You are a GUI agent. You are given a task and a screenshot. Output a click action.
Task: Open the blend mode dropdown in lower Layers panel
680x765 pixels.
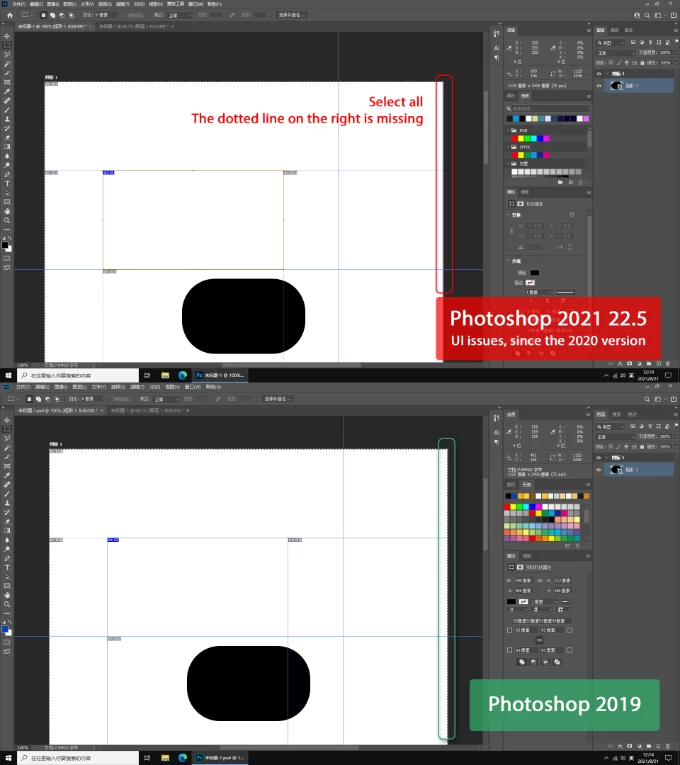616,437
